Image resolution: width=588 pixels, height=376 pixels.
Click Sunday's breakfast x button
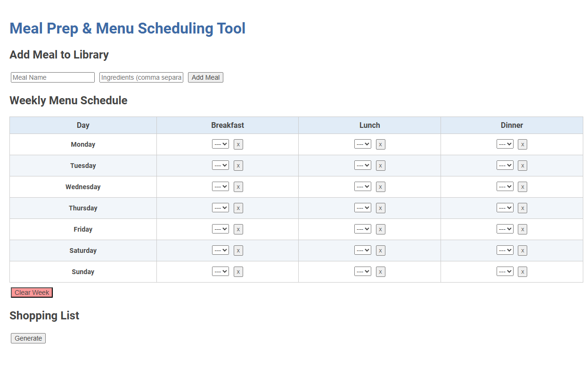pos(238,271)
